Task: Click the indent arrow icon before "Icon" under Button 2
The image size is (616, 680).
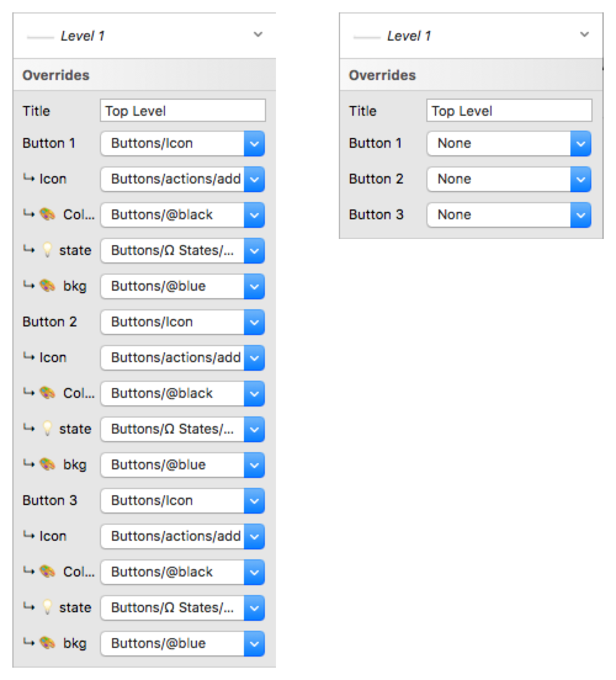Action: (28, 357)
